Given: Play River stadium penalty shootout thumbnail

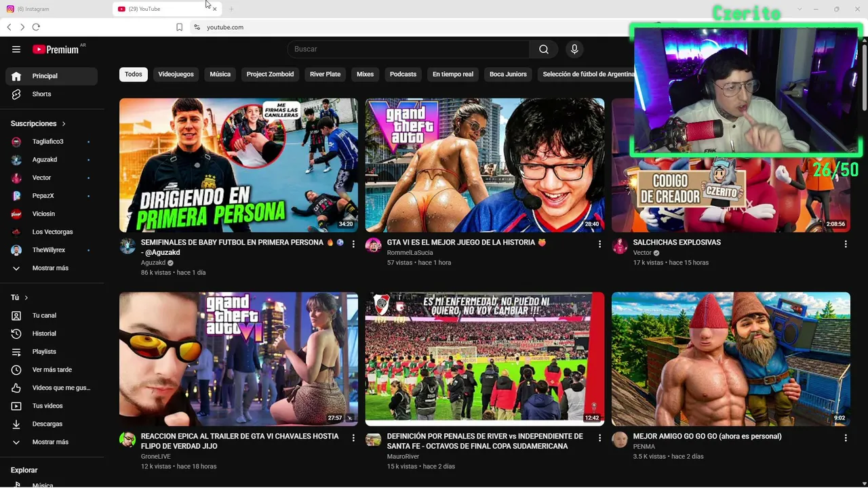Looking at the screenshot, I should pyautogui.click(x=485, y=359).
